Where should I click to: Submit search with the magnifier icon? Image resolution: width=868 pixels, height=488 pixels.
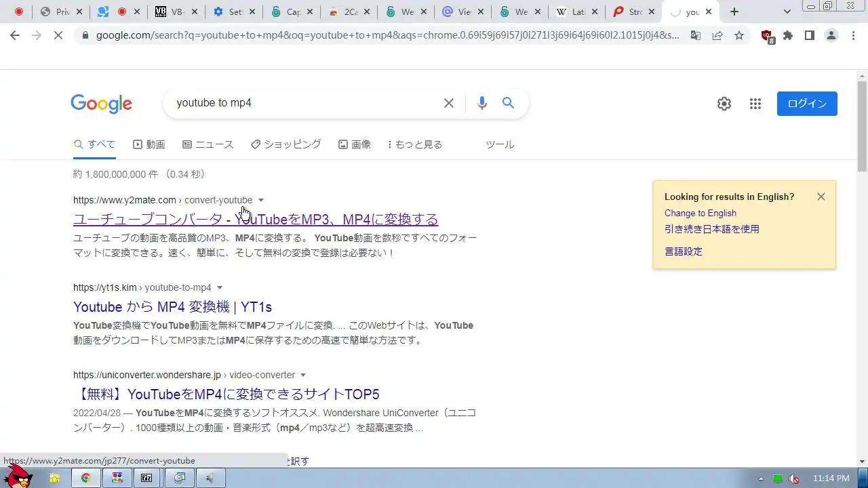tap(509, 103)
